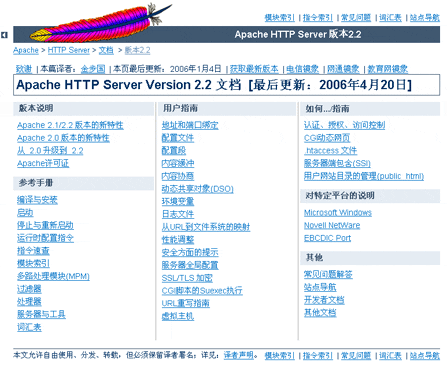Go to the HTTP Server breadcrumb link
Screen dimensions: 447x367
pyautogui.click(x=69, y=50)
